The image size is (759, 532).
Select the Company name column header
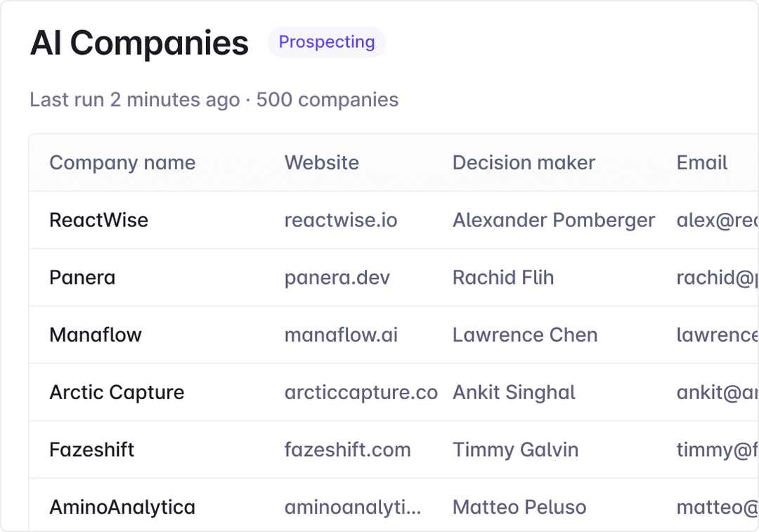click(x=122, y=162)
